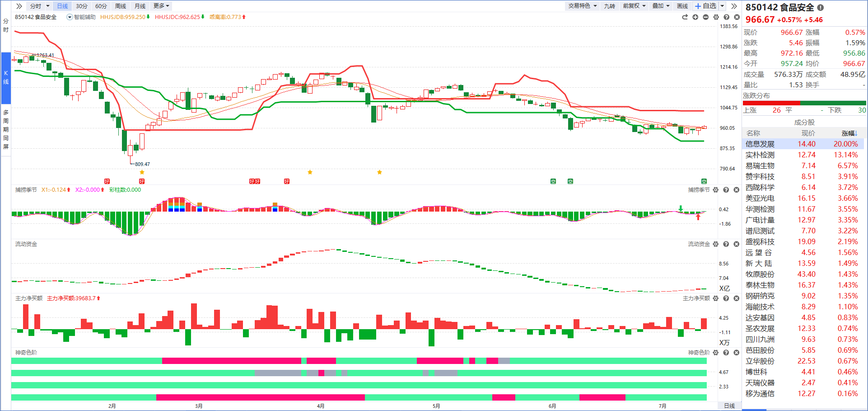Switch to the 60分 period tab
Viewport: 868px width, 411px height.
click(101, 6)
